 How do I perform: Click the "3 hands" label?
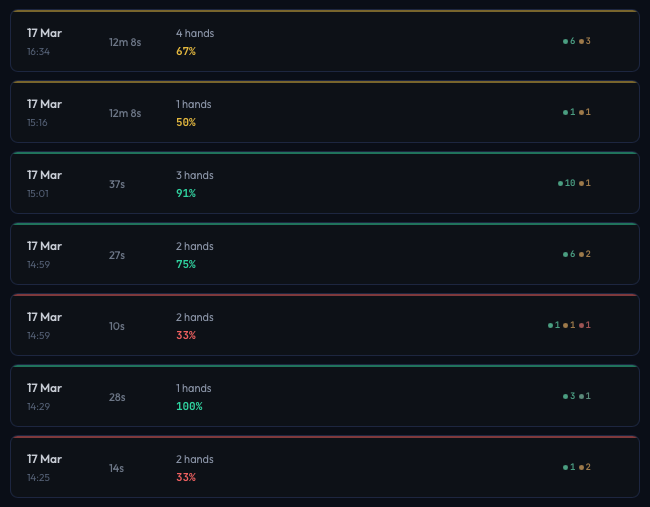click(195, 175)
